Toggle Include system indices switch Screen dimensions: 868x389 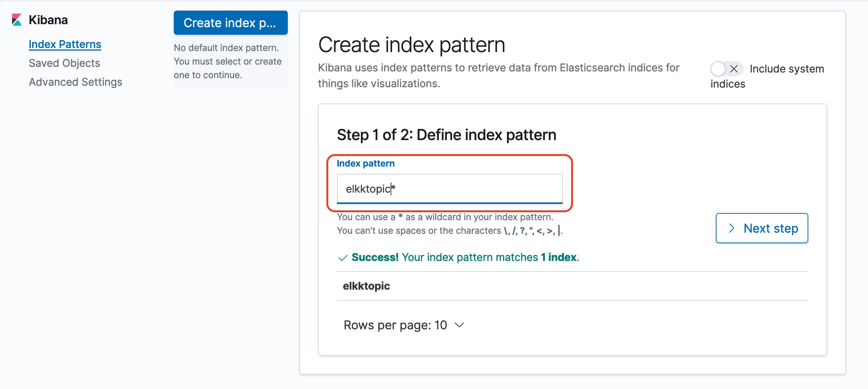click(x=727, y=69)
